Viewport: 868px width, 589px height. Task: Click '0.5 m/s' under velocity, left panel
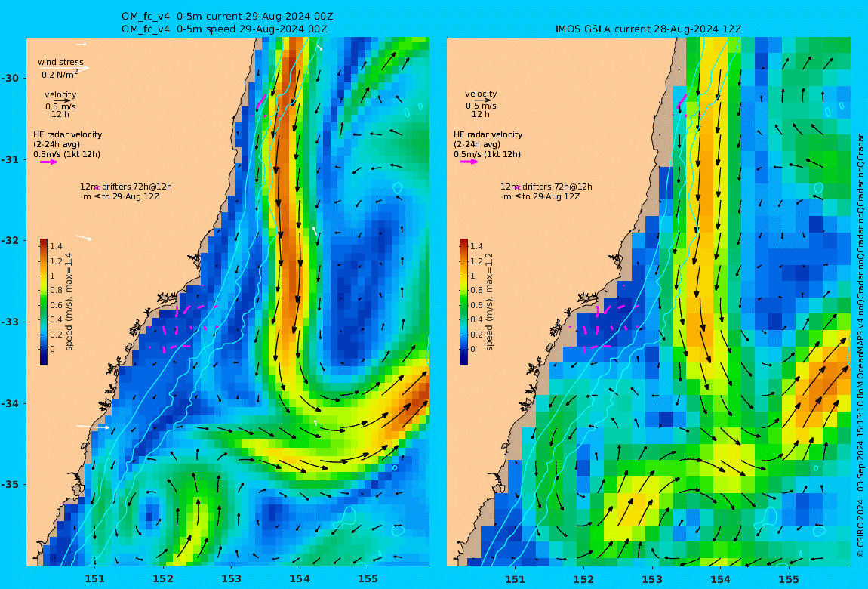click(61, 106)
